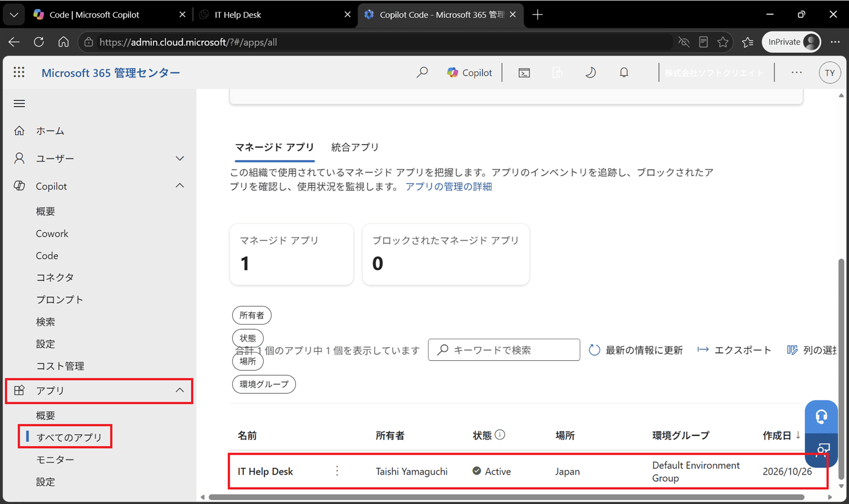Toggle the 環境グループ filter pill
The height and width of the screenshot is (504, 849).
(x=264, y=384)
